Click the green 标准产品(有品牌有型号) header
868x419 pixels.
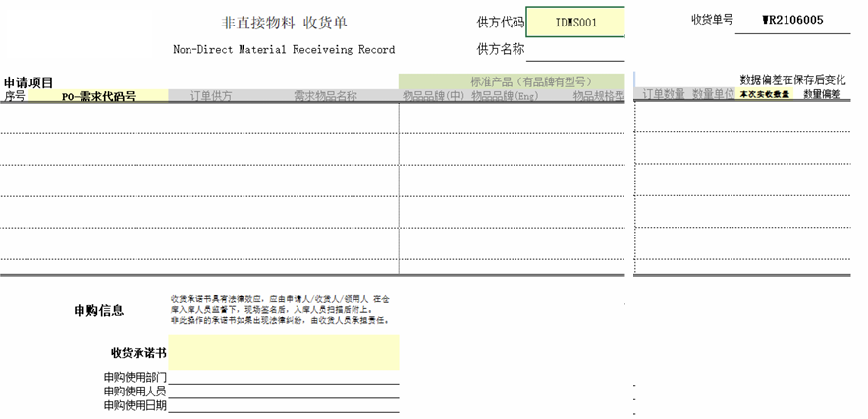coord(512,80)
